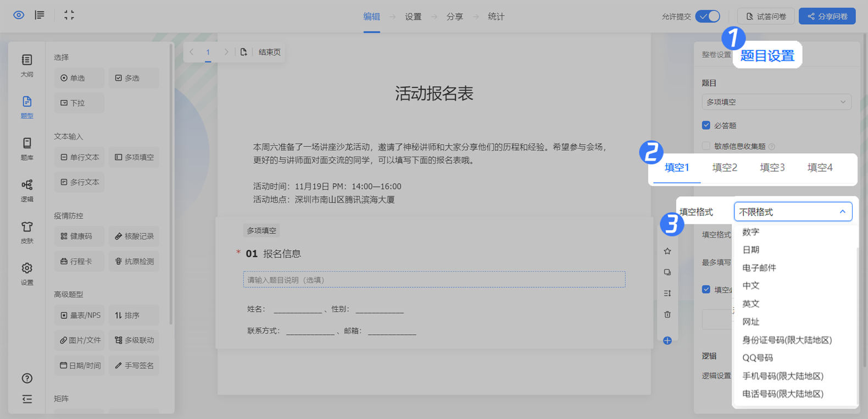Uncheck the 必答题 checkbox
Viewport: 868px width, 419px height.
click(706, 125)
